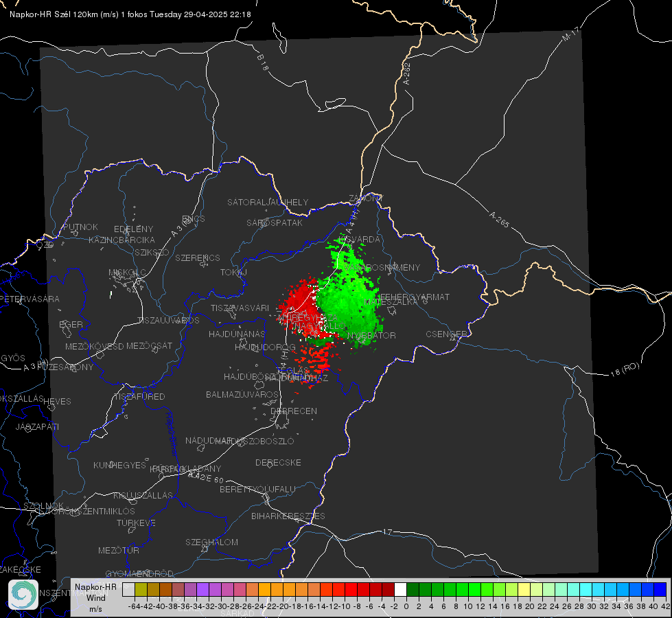This screenshot has width=672, height=618.
Task: Click the SÁROSPATAK city label
Action: coord(275,222)
